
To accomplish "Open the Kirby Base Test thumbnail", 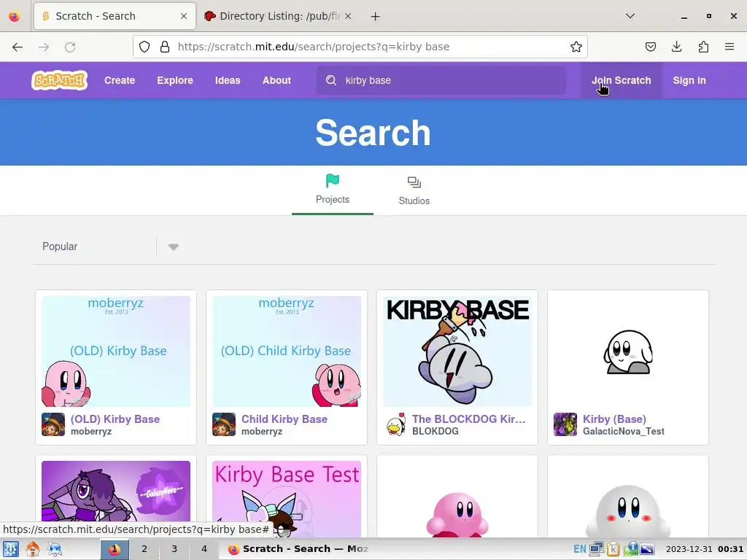I will pyautogui.click(x=286, y=499).
